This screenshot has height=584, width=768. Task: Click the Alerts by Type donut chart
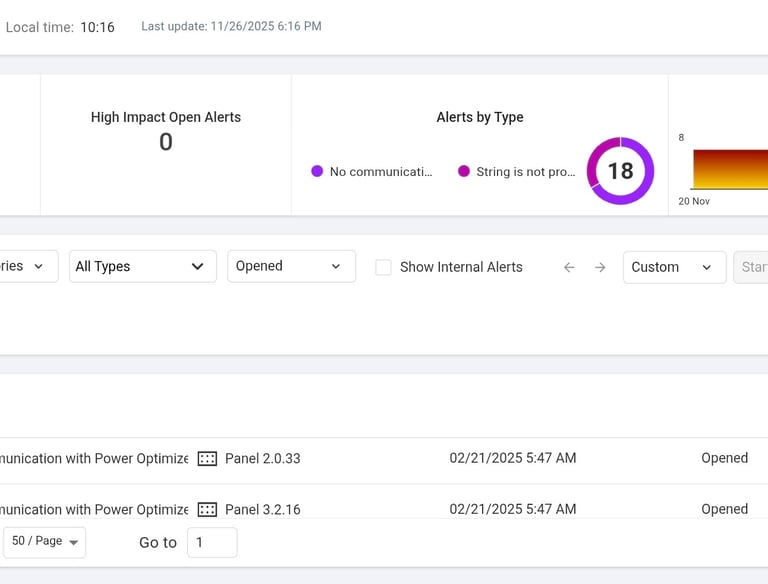620,171
